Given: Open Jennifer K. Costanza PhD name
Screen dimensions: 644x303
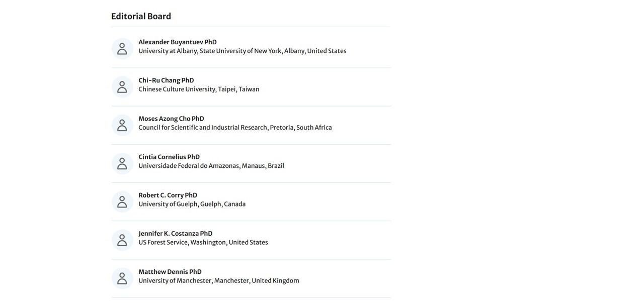Looking at the screenshot, I should pos(175,233).
